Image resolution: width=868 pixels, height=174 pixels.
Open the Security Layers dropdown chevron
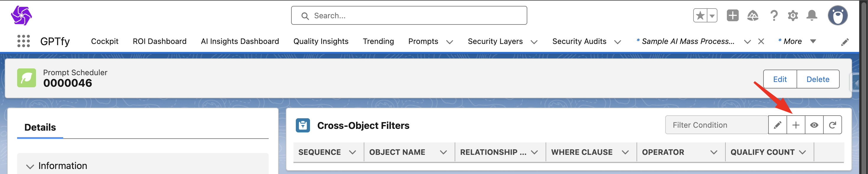point(534,42)
